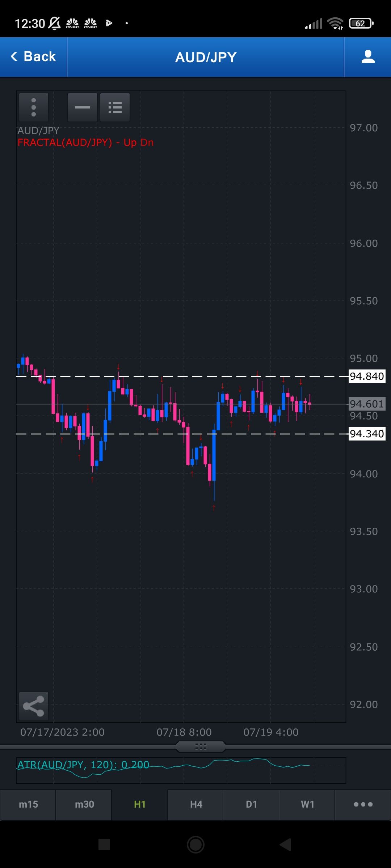The width and height of the screenshot is (391, 868).
Task: Select the horizontal line drawing tool
Action: (82, 107)
